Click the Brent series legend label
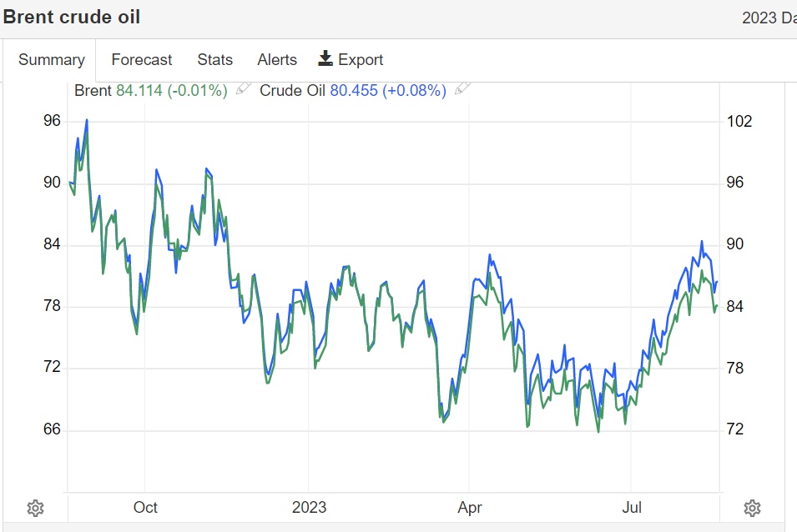 93,90
